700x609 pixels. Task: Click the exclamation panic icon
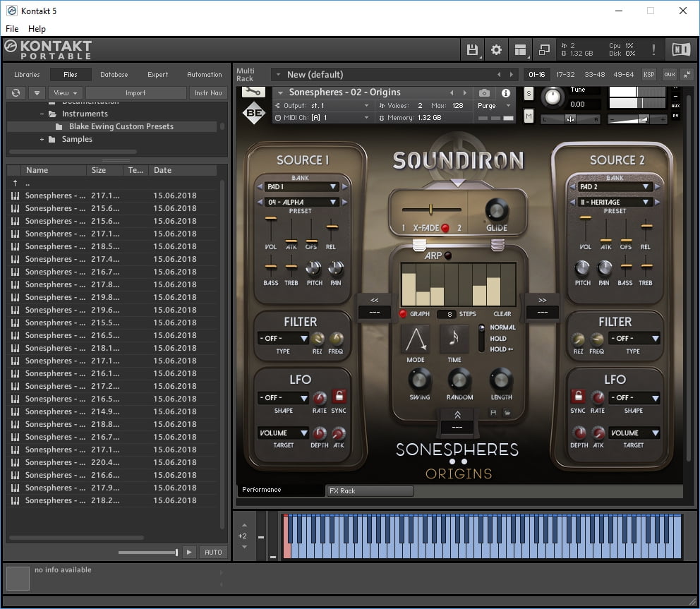(653, 49)
